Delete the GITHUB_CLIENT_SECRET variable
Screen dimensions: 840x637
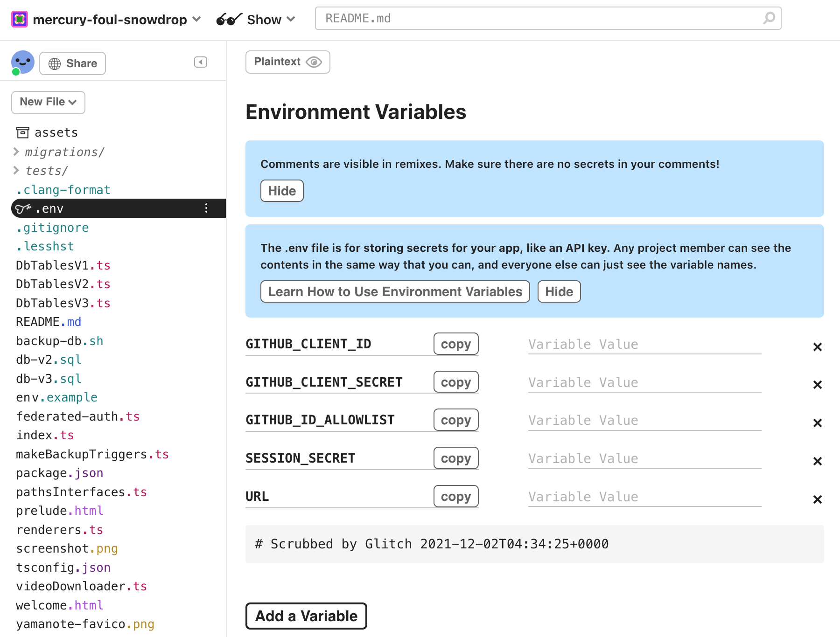(x=817, y=385)
